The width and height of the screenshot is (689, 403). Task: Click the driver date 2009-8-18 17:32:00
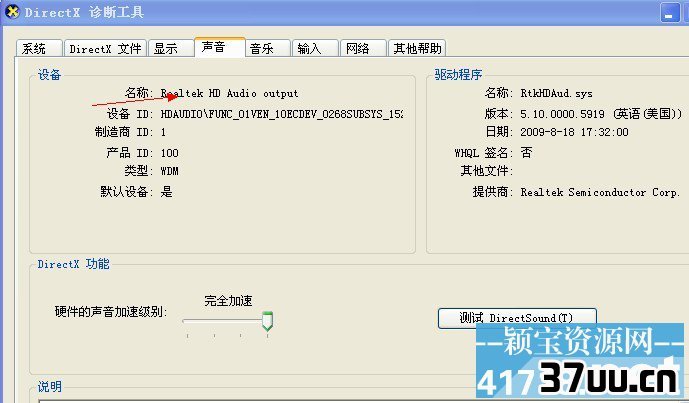(x=574, y=132)
